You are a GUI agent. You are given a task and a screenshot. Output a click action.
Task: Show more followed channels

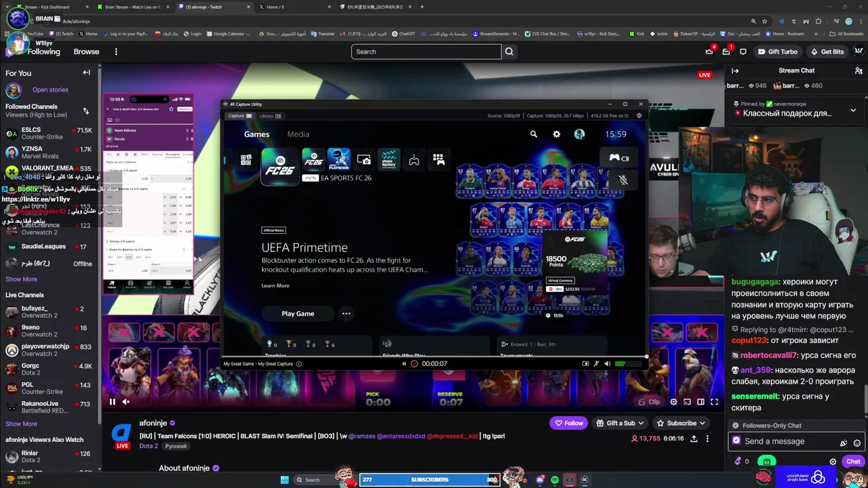tap(21, 279)
